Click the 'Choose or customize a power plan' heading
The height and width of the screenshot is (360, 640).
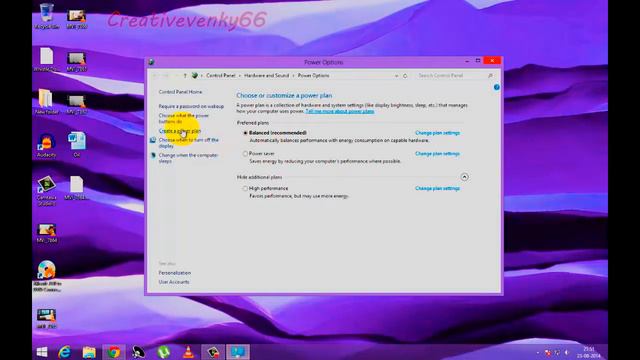pos(284,96)
